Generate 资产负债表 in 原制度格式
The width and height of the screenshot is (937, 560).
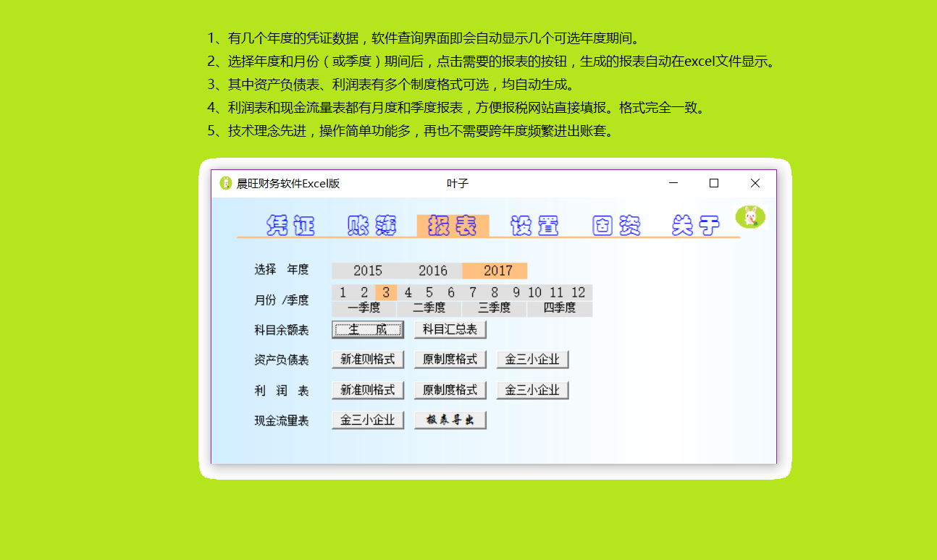click(x=450, y=360)
